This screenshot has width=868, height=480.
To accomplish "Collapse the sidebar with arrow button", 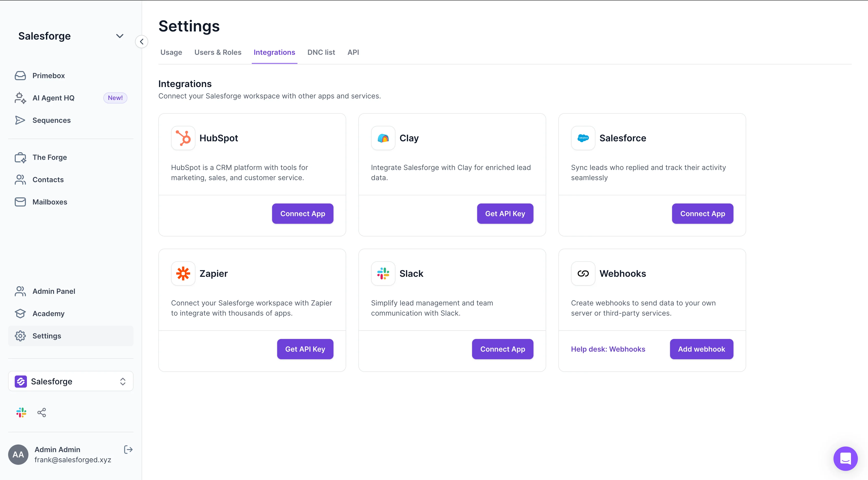I will coord(142,42).
